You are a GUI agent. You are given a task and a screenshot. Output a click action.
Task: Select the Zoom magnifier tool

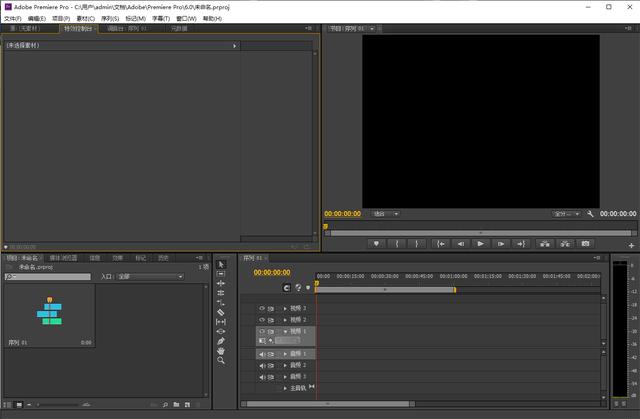[221, 360]
